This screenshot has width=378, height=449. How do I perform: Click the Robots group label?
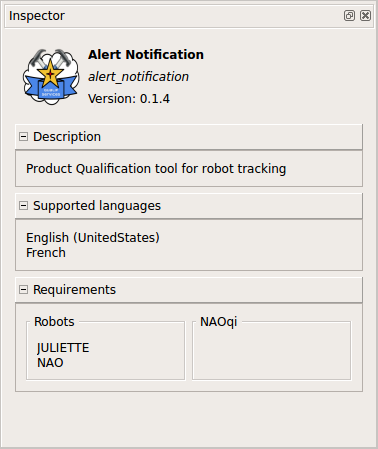[54, 322]
